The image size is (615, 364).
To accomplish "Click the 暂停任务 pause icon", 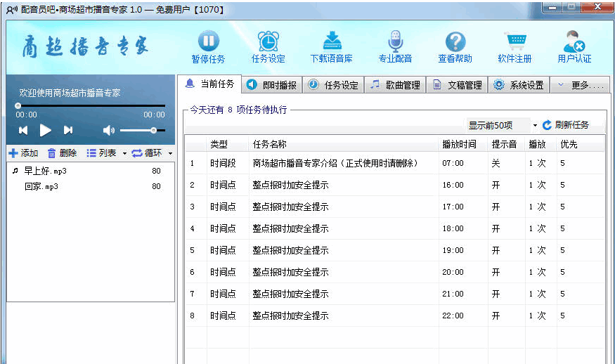I will (x=208, y=41).
